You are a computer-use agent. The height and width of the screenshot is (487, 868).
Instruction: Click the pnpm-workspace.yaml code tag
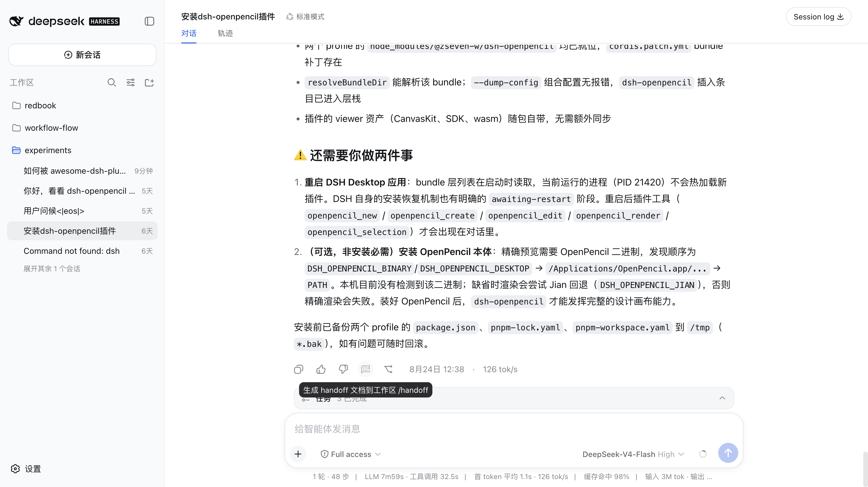tap(622, 327)
